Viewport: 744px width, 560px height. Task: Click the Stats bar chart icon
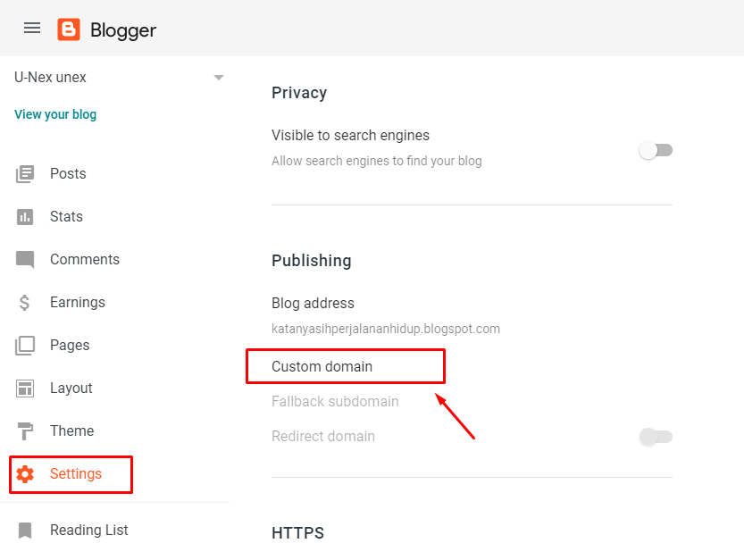[25, 217]
